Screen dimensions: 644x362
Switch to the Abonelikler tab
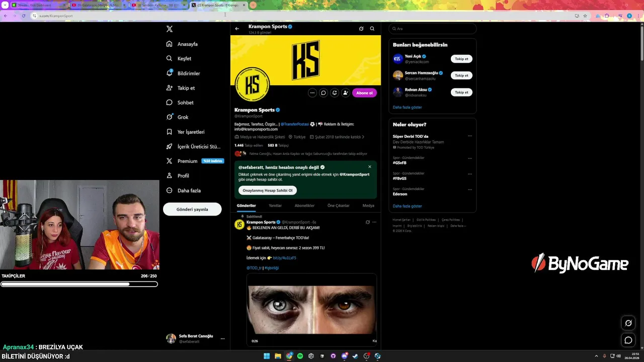click(x=304, y=206)
